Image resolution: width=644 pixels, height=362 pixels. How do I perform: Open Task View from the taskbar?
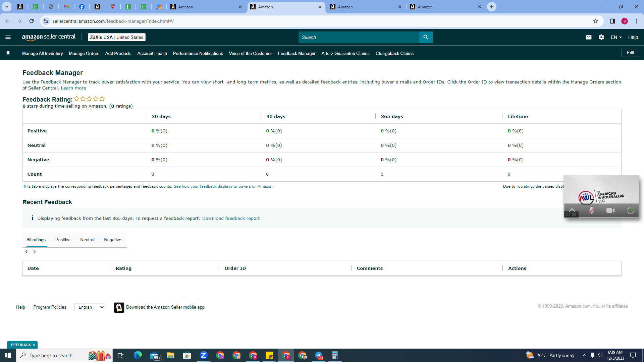pos(121,355)
